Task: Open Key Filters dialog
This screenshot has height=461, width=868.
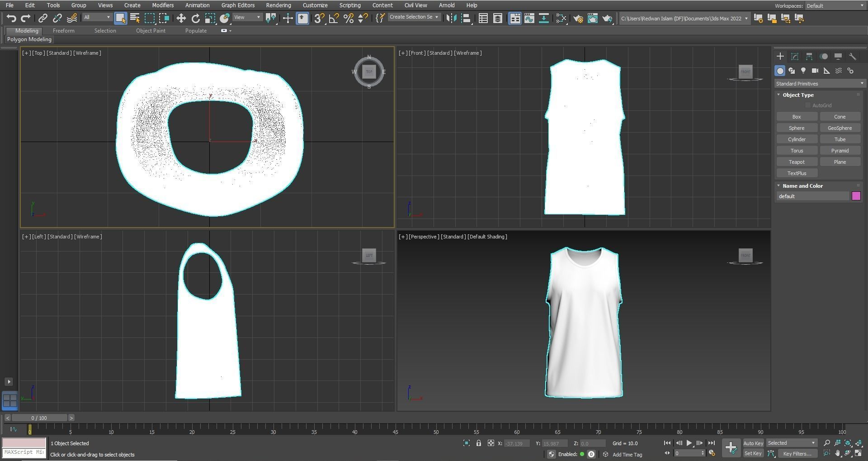Action: (797, 454)
